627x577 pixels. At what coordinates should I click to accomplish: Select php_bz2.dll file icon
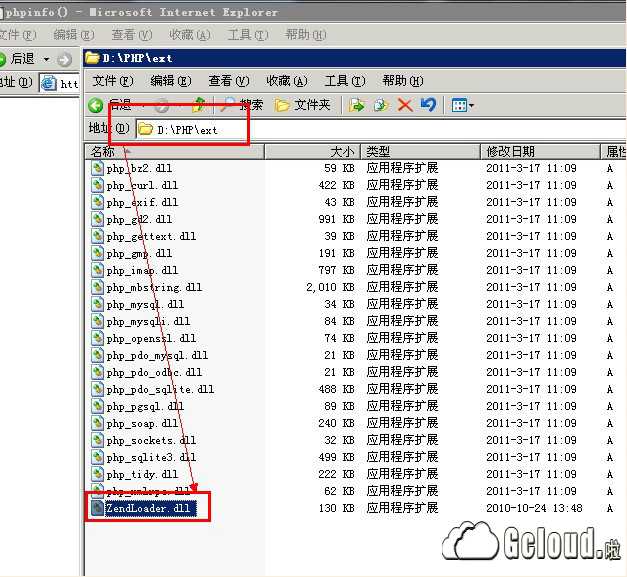coord(97,168)
